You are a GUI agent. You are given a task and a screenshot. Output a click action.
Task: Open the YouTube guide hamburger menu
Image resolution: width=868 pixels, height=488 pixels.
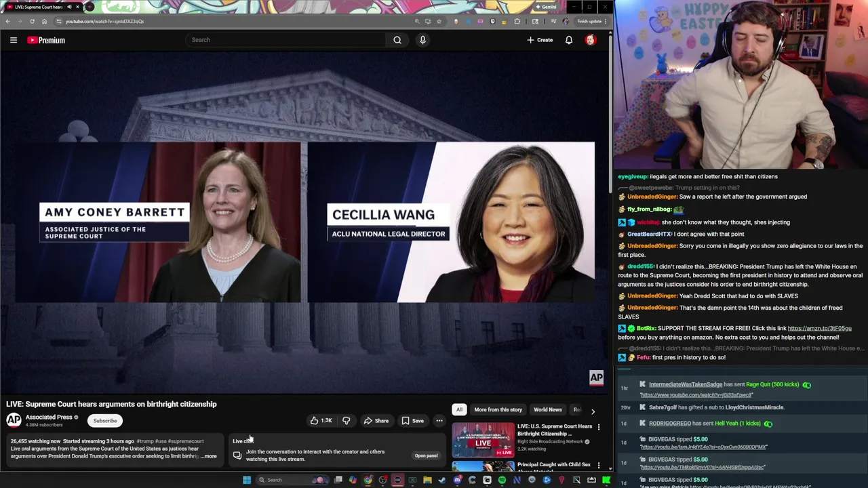[x=14, y=40]
